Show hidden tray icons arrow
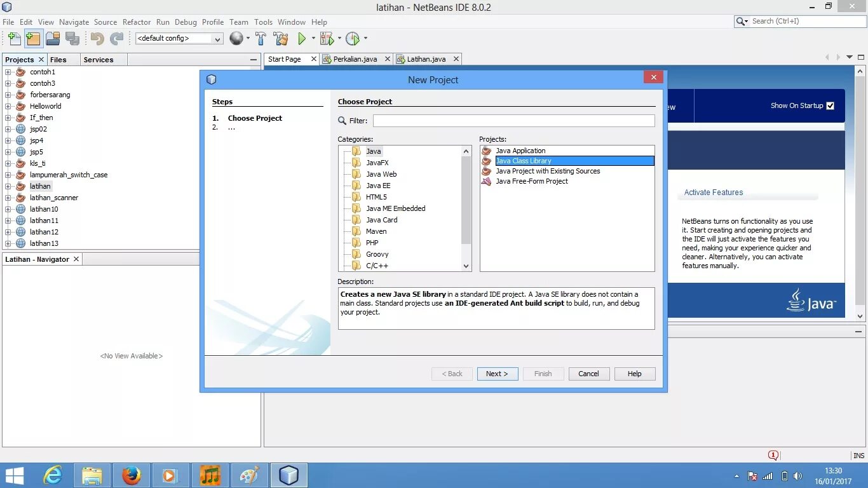 (x=736, y=476)
